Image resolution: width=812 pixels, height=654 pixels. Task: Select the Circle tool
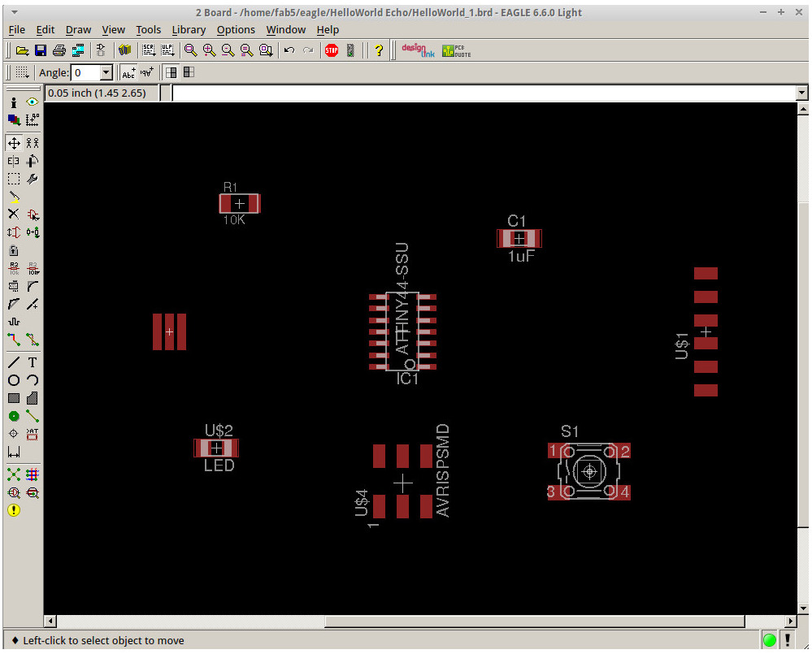(14, 380)
